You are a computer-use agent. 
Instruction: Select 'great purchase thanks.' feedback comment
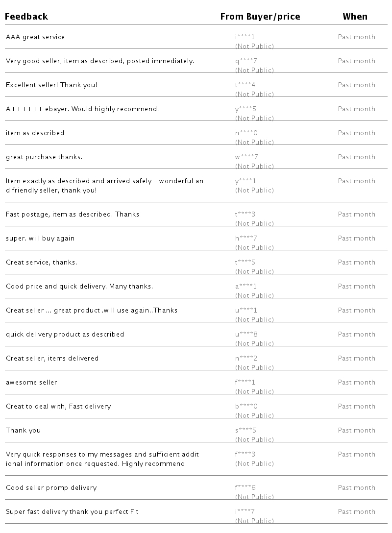44,157
